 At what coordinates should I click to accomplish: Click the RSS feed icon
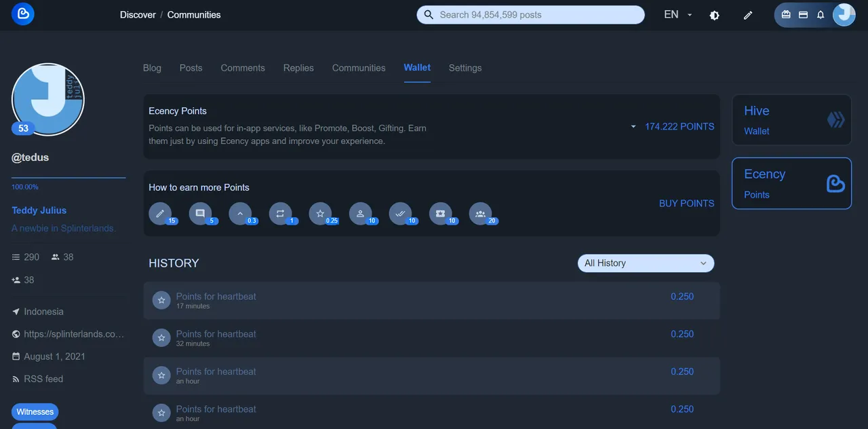16,379
